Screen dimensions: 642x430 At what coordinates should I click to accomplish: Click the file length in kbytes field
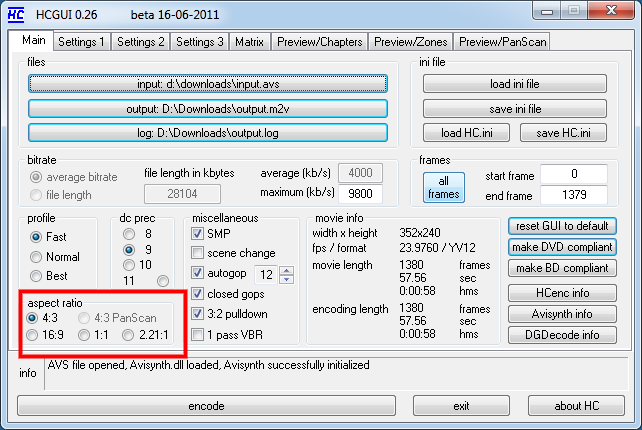pyautogui.click(x=182, y=194)
